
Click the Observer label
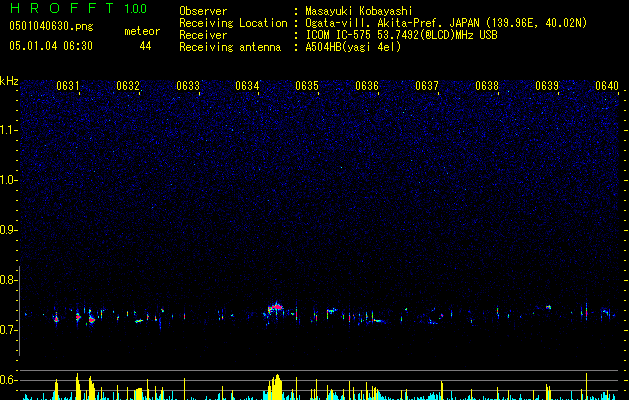click(x=203, y=11)
